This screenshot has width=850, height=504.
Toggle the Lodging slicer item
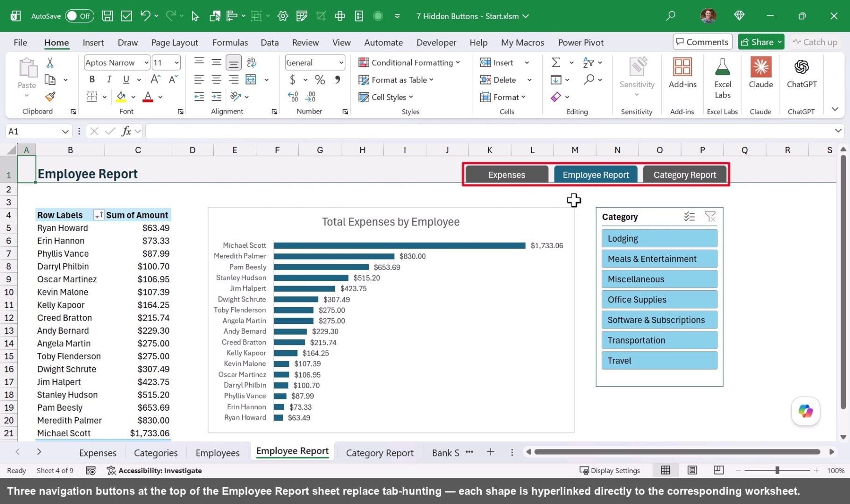pyautogui.click(x=660, y=238)
